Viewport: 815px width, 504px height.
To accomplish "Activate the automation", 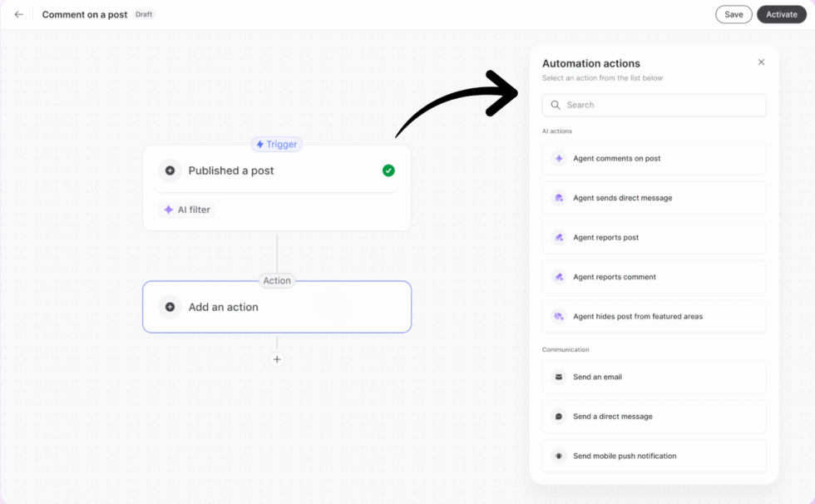I will pos(781,14).
